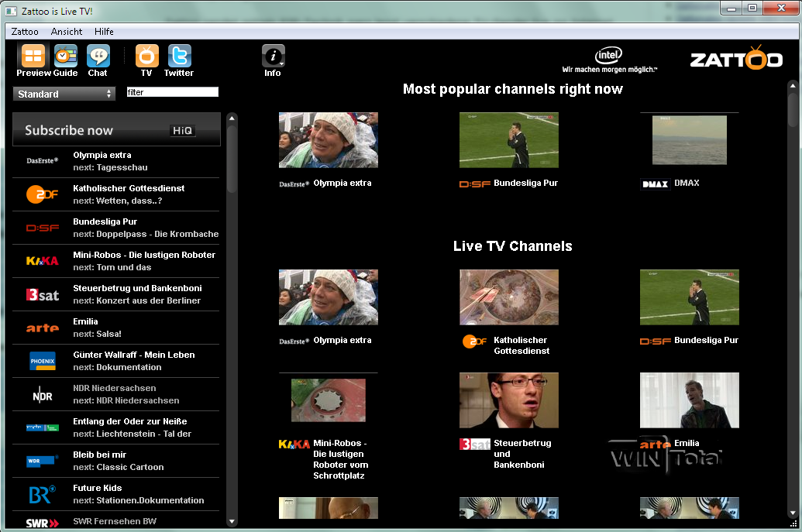Click 'next: Konzert aus der Berliner' text
Image resolution: width=802 pixels, height=532 pixels.
click(x=136, y=300)
